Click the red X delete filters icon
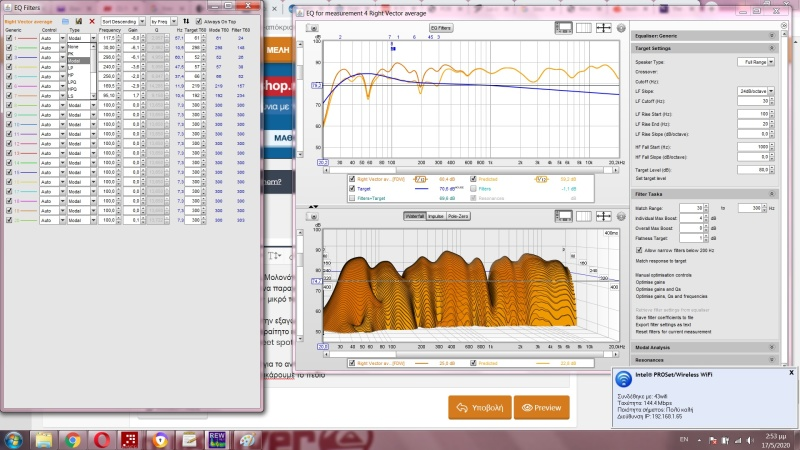This screenshot has width=800, height=450. (x=92, y=20)
